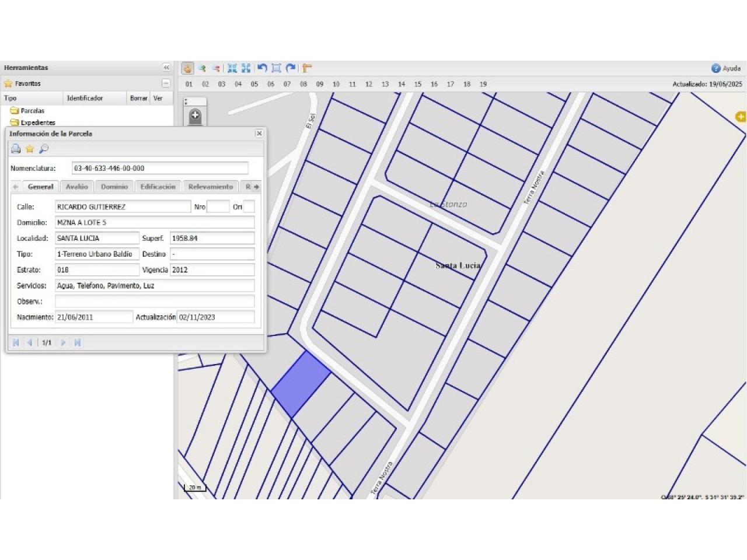This screenshot has width=747, height=560.
Task: Click the magnifier icon in parcel window
Action: [44, 149]
